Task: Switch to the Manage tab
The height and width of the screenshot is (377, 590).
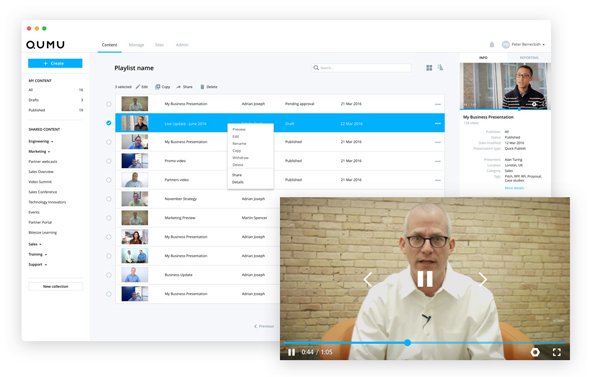Action: tap(136, 45)
